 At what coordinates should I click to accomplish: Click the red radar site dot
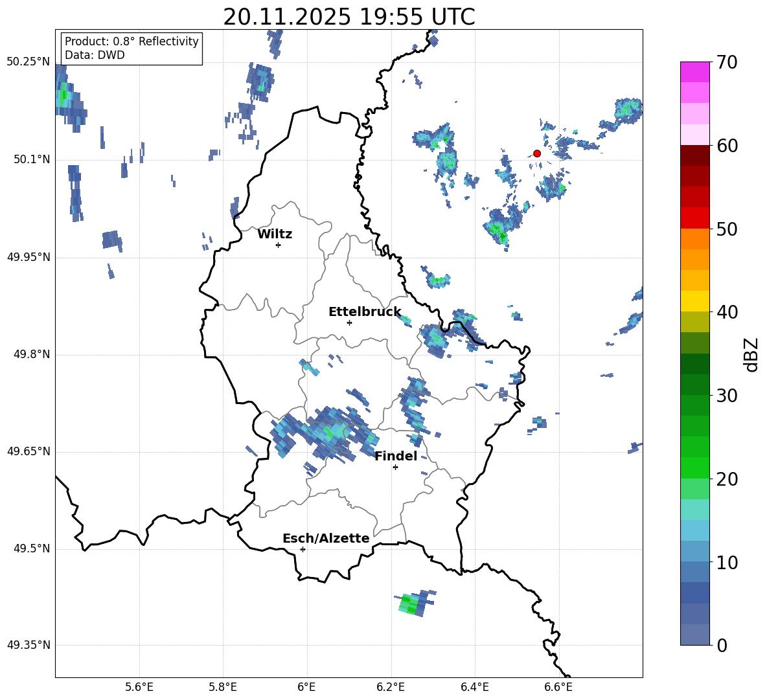coord(537,153)
